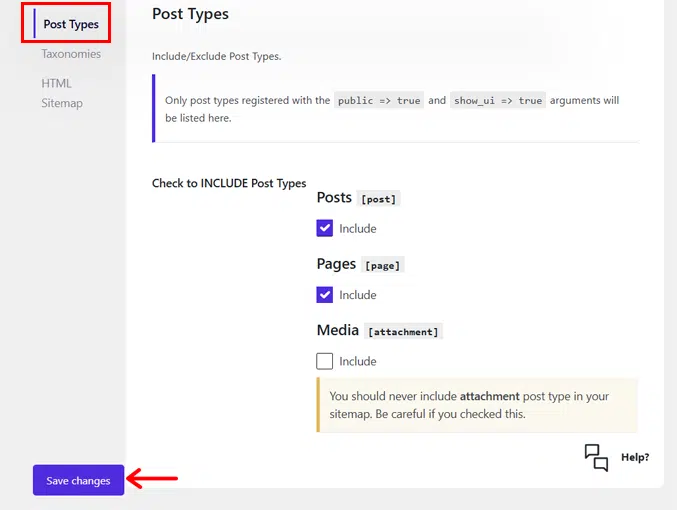The image size is (677, 510).
Task: Uncheck Include for Pages [page]
Action: (x=325, y=295)
